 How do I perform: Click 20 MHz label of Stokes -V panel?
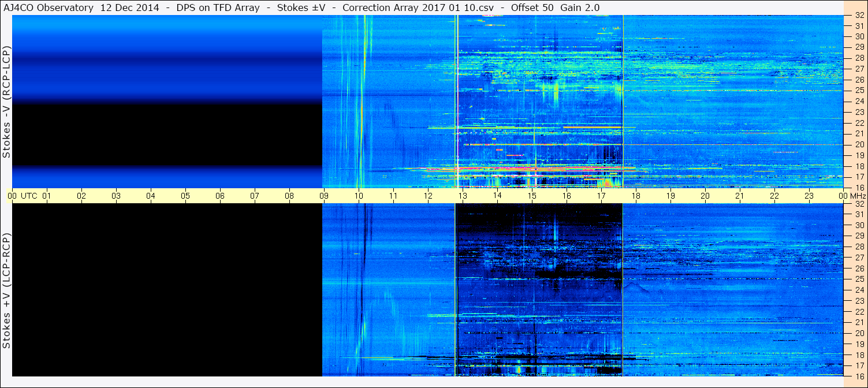click(859, 144)
